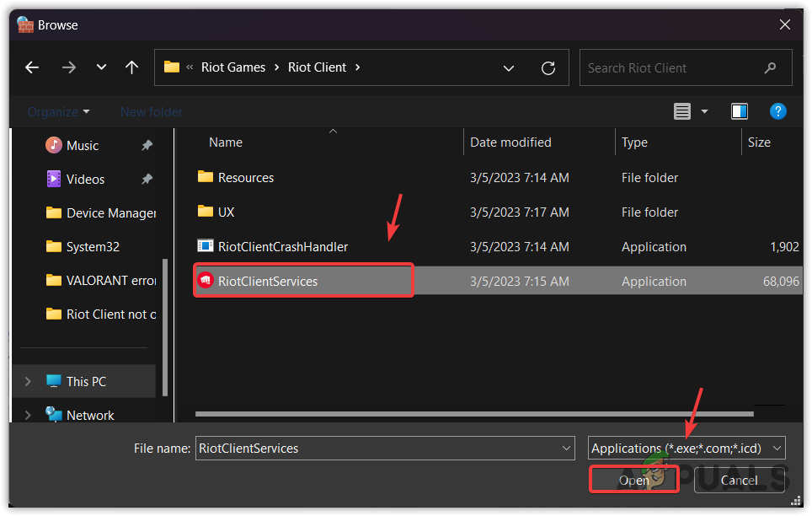Dismiss the dialog with Cancel
The width and height of the screenshot is (812, 516).
point(739,480)
